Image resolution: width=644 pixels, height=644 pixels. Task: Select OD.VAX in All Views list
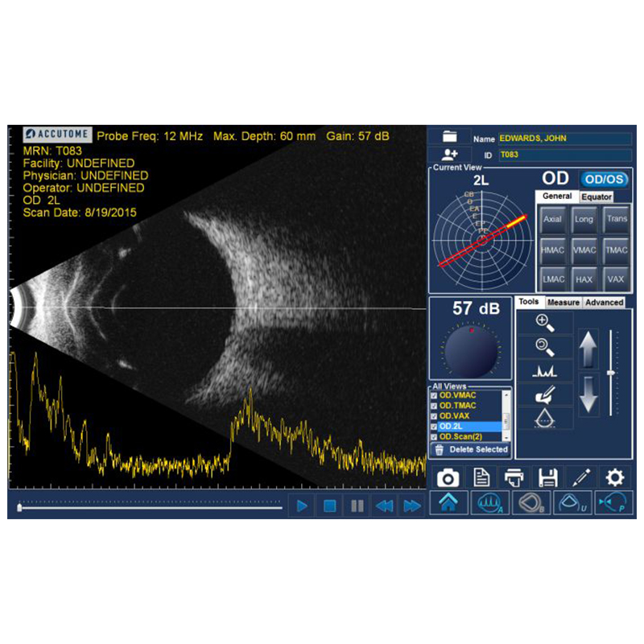tap(454, 416)
